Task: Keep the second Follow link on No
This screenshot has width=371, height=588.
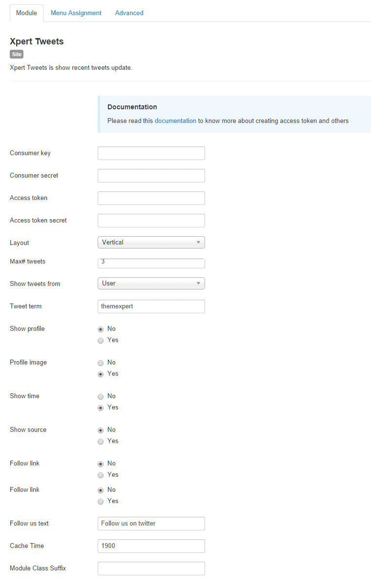Action: click(x=101, y=490)
